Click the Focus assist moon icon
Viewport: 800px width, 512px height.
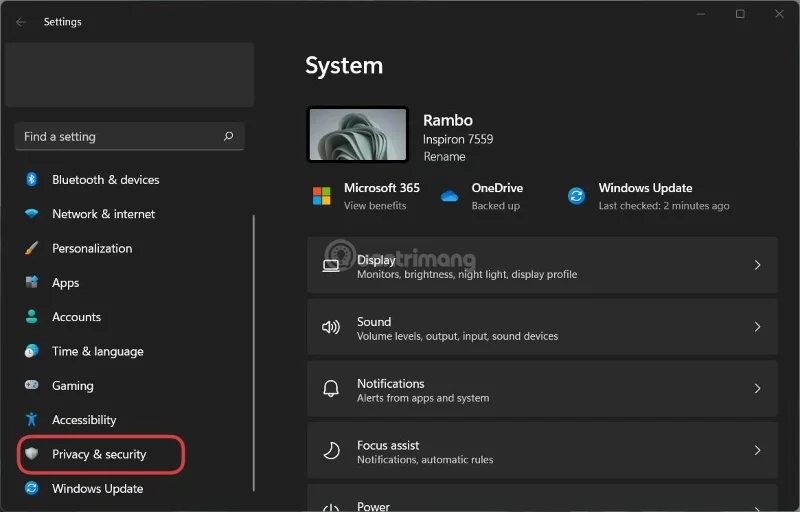[331, 450]
